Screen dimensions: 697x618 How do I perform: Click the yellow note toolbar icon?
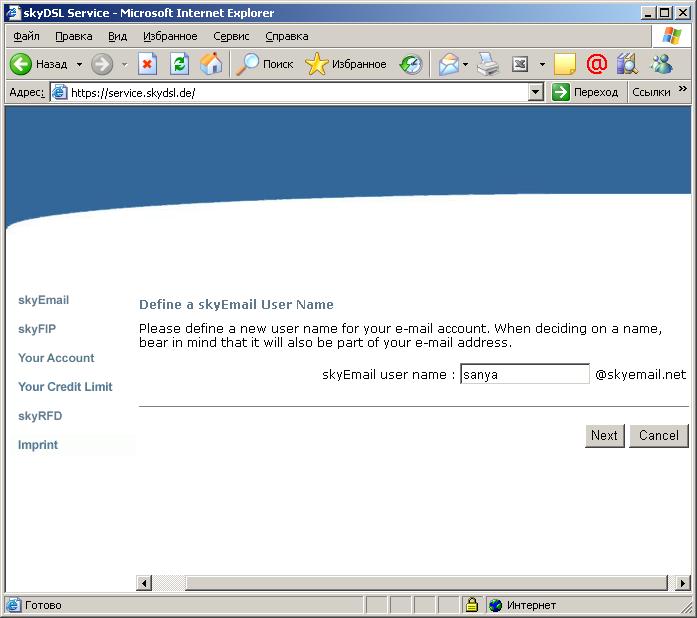(565, 64)
